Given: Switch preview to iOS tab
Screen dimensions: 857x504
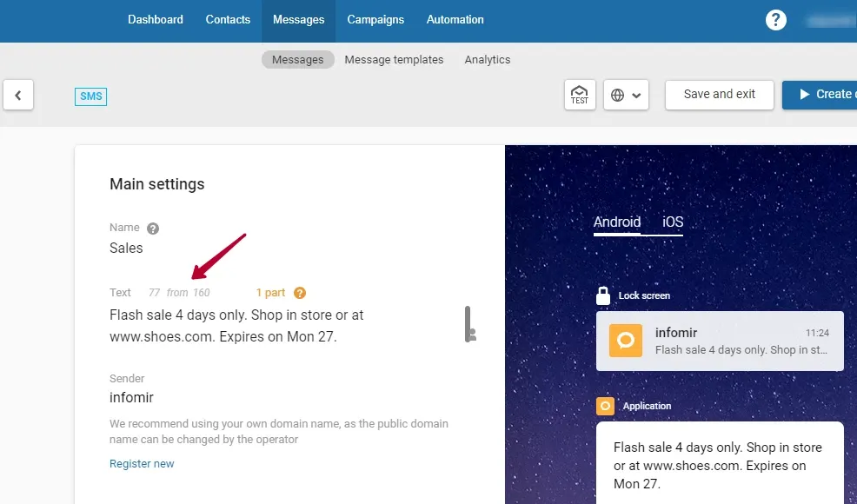Looking at the screenshot, I should [x=673, y=222].
